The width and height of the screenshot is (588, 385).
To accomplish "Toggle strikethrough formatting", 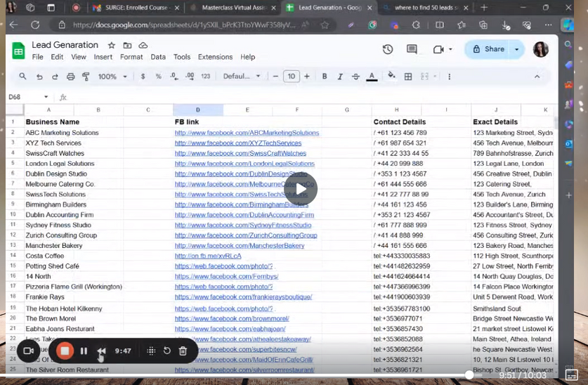I will (355, 77).
